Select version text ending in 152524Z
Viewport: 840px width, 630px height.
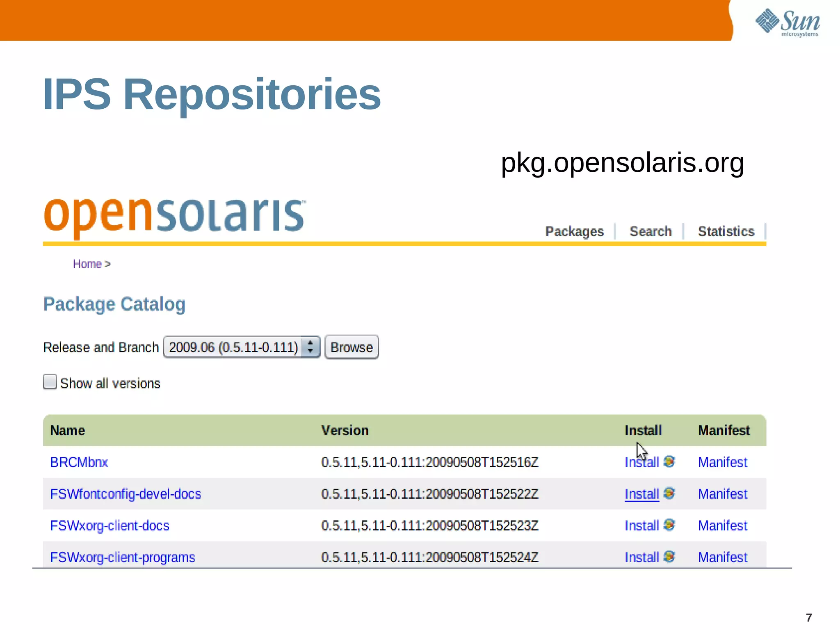point(429,557)
